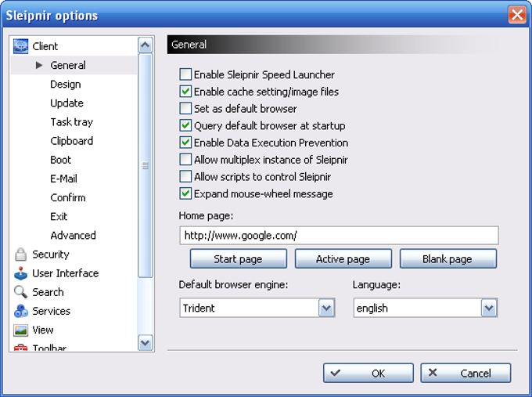Open the Design settings page
The width and height of the screenshot is (532, 397).
66,85
